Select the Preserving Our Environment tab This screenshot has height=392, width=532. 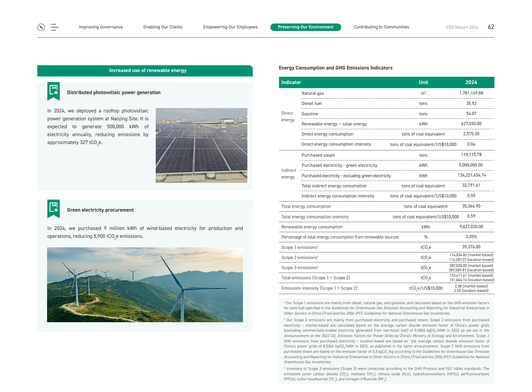[306, 27]
